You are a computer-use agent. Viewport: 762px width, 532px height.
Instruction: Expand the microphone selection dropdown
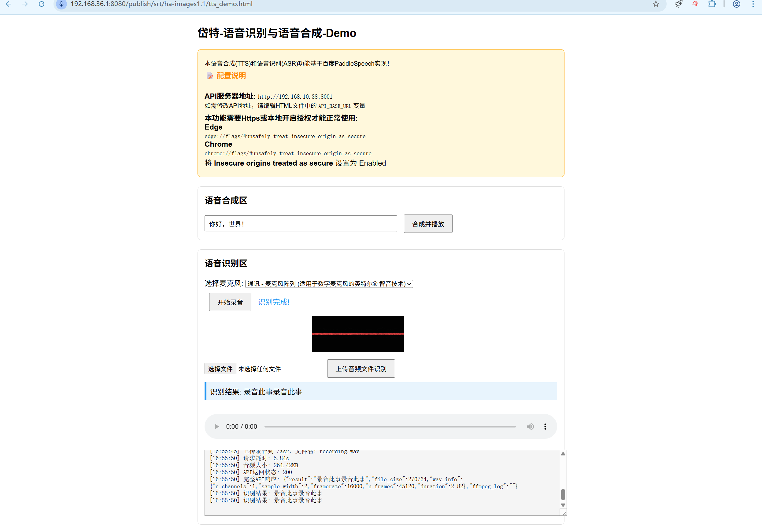tap(329, 284)
